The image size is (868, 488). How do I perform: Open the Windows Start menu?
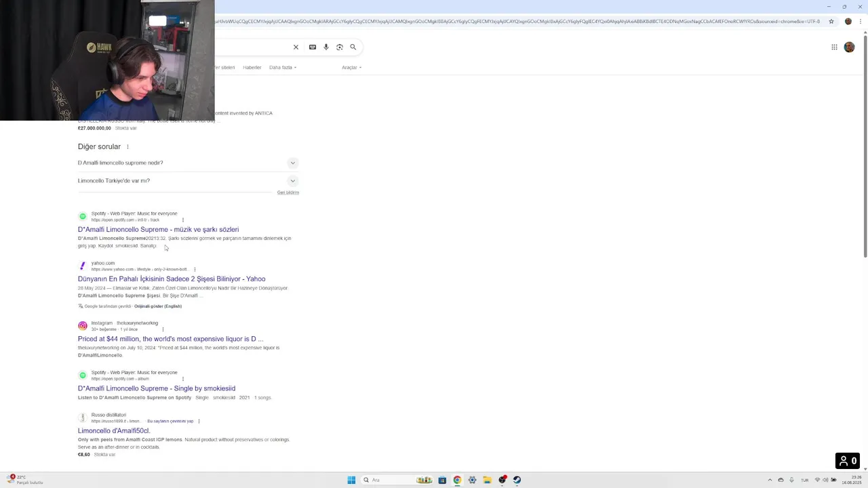(351, 480)
